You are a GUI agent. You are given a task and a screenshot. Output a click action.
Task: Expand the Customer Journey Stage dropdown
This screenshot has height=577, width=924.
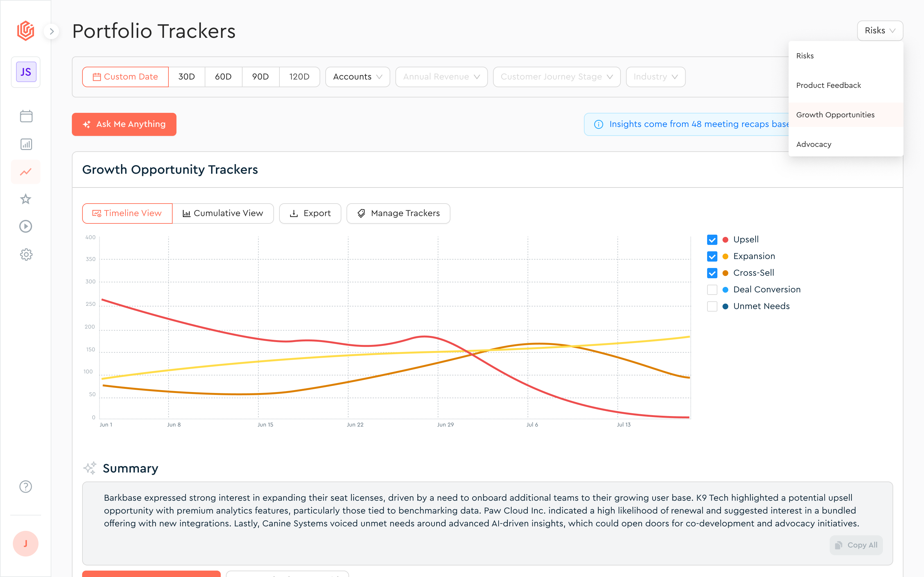point(556,77)
